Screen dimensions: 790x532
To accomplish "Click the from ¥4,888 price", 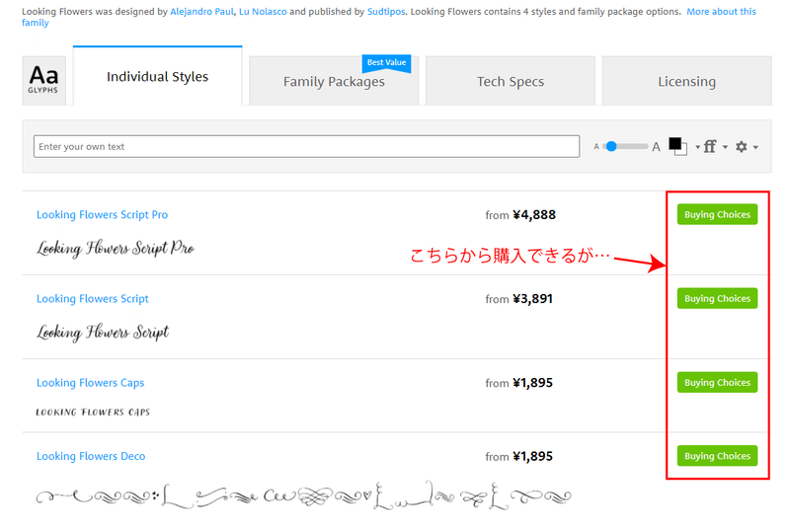I will pos(520,215).
